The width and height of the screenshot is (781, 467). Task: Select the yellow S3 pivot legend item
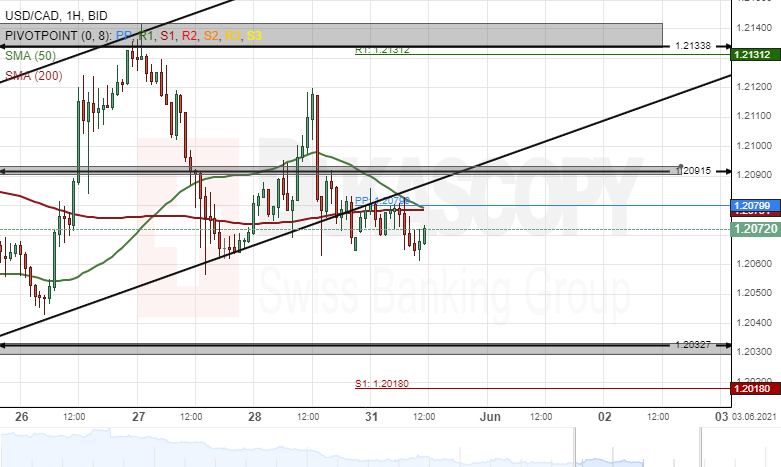(x=255, y=35)
